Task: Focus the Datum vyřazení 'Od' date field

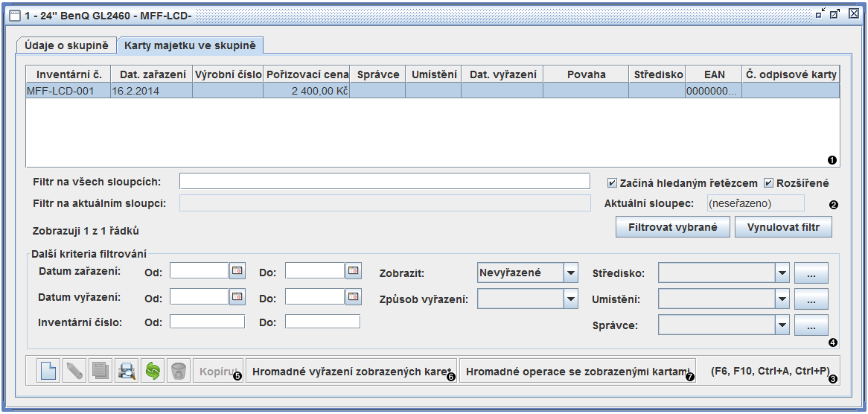Action: click(x=200, y=296)
